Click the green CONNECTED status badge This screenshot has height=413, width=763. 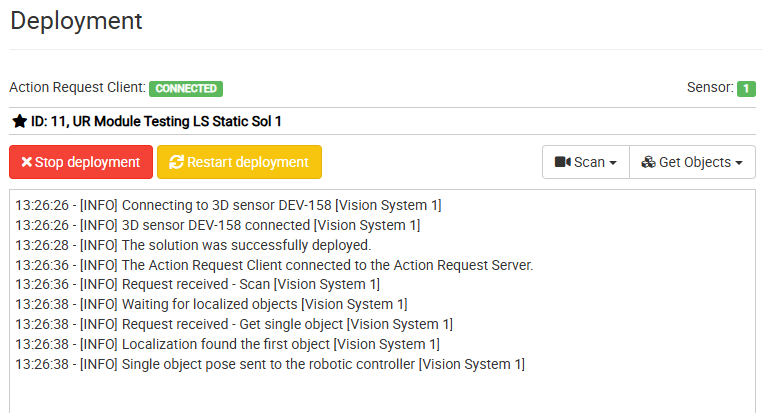[186, 89]
